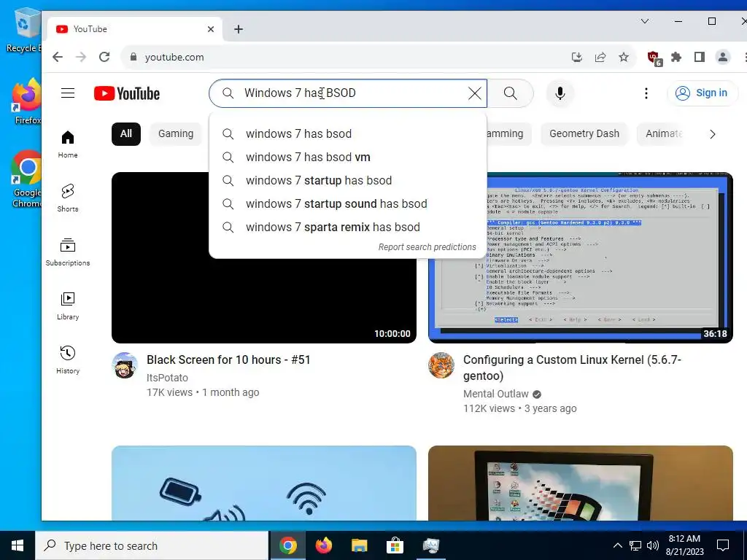Open Firefox from the taskbar

coord(323,545)
